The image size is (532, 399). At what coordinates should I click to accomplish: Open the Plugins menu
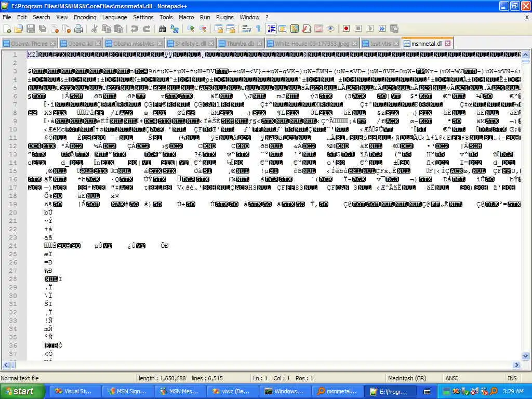click(224, 17)
